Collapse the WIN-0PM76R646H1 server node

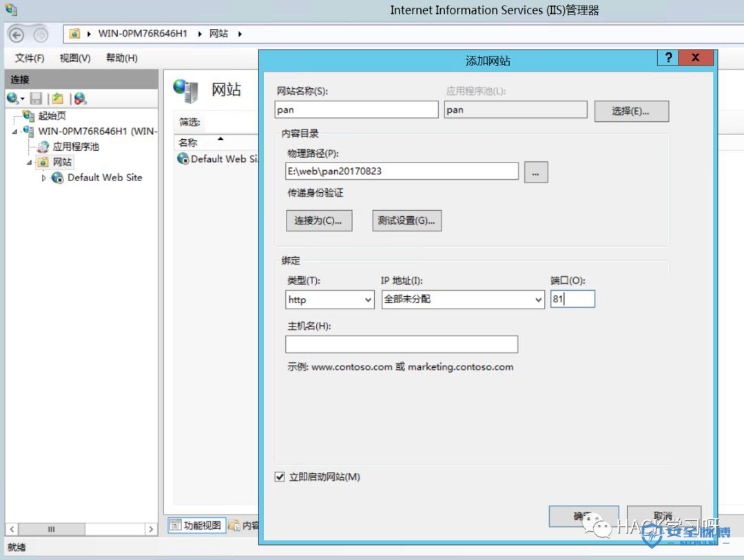(x=14, y=132)
